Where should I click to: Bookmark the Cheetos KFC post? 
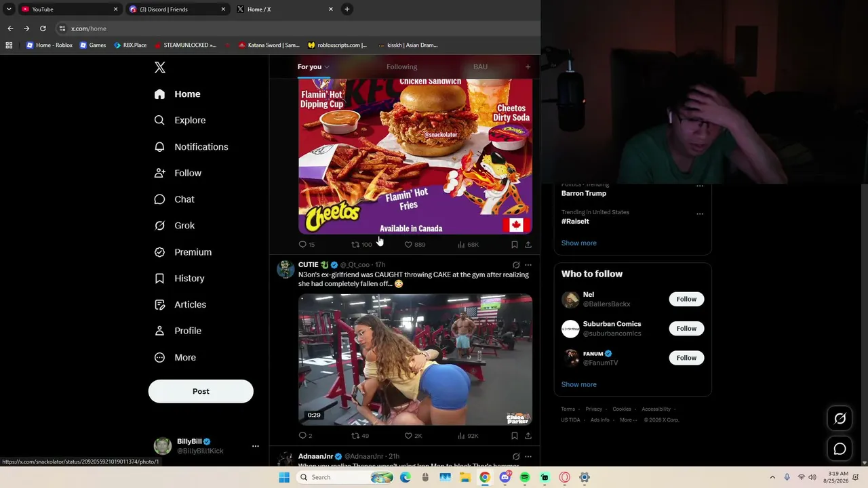515,245
